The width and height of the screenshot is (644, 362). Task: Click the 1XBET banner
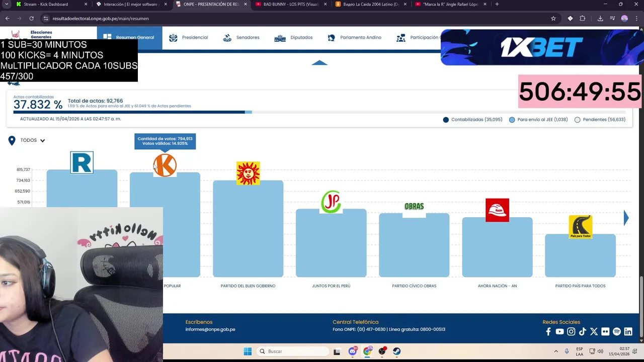[x=541, y=47]
